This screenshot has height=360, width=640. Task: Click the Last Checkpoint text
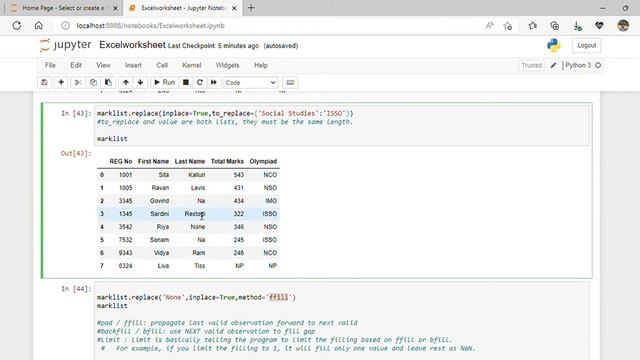coord(213,46)
